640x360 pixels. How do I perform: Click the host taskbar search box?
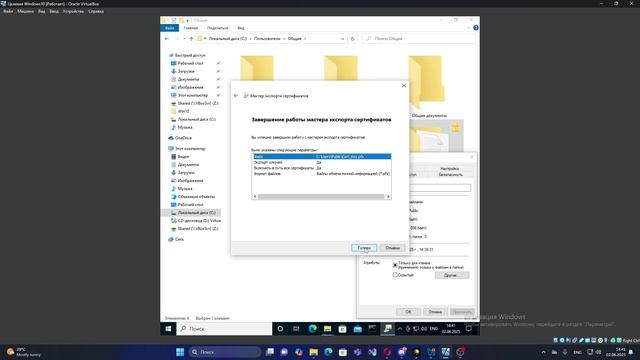tap(224, 352)
